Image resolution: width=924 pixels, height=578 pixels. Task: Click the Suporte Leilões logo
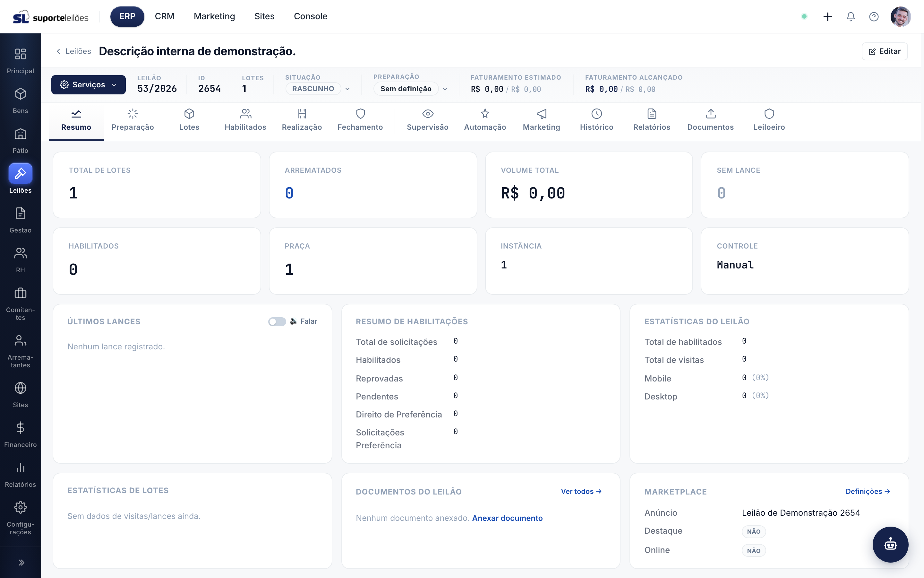tap(50, 17)
